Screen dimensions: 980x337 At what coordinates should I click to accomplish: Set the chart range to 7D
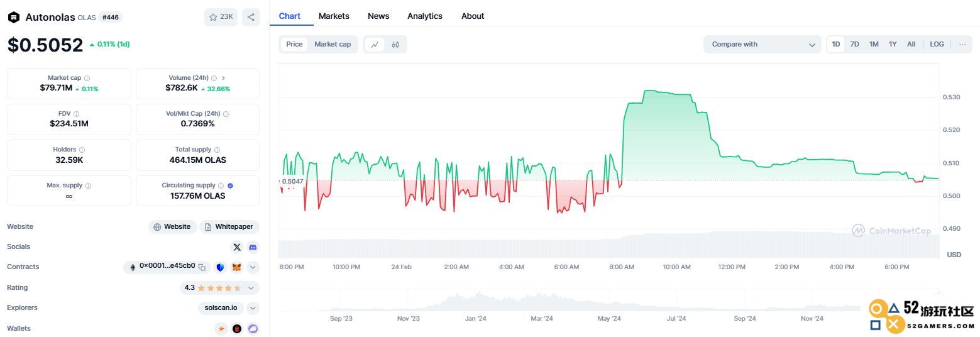[854, 44]
